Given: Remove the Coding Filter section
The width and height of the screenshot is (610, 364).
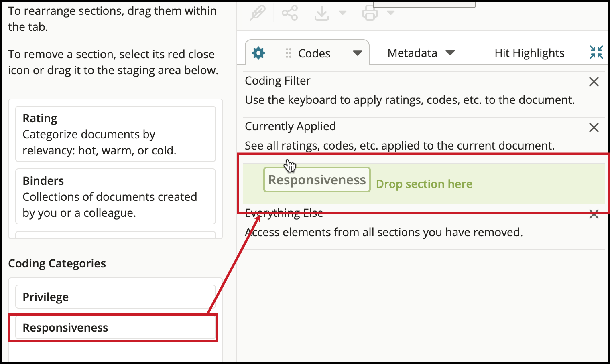Looking at the screenshot, I should 594,82.
